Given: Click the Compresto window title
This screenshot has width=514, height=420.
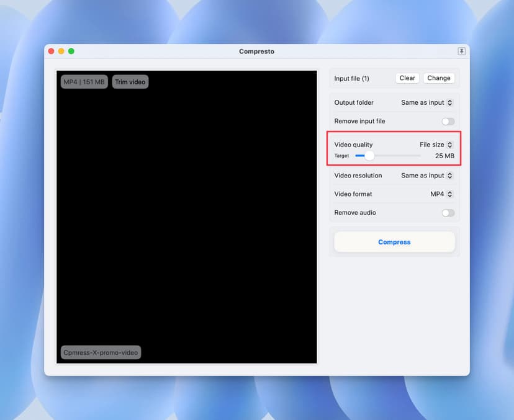Looking at the screenshot, I should tap(256, 51).
